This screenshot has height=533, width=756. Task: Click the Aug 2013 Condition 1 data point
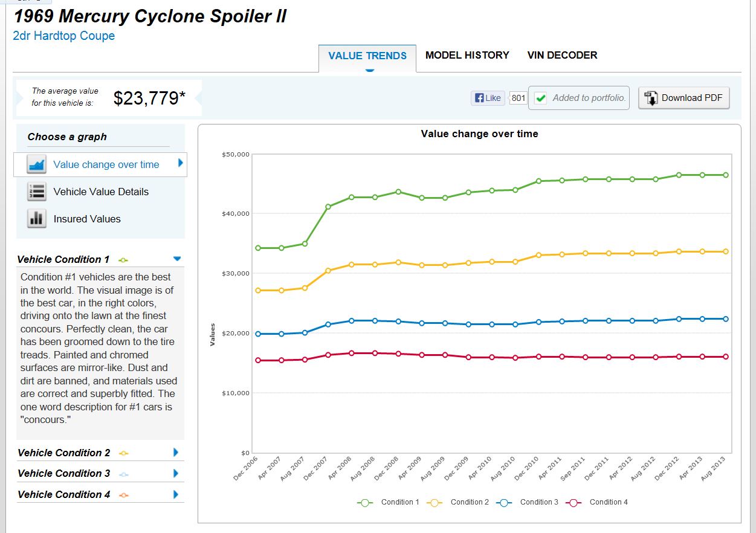[x=725, y=175]
